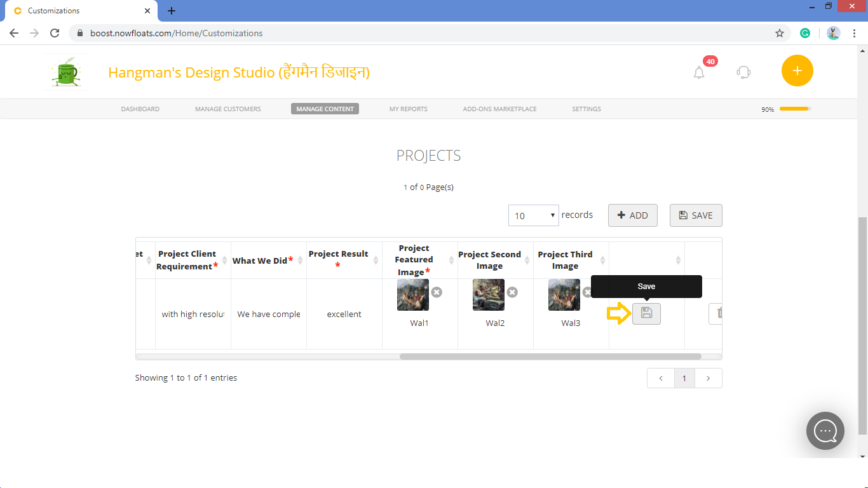Edit the 'We have comple' cell
The height and width of the screenshot is (488, 868).
(x=268, y=314)
